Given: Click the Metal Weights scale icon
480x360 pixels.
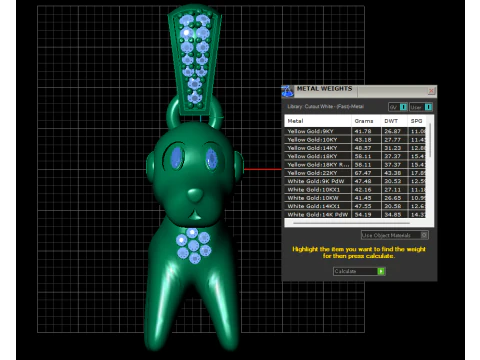Looking at the screenshot, I should (x=287, y=91).
